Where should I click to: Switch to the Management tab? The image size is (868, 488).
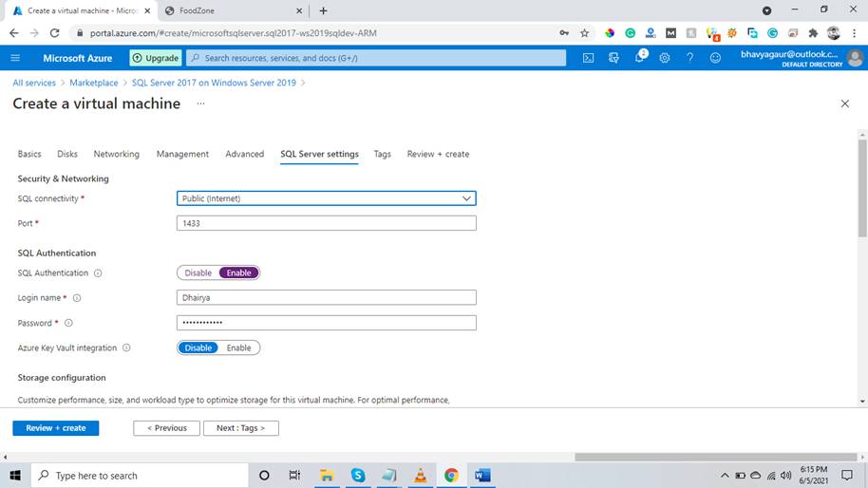(x=182, y=154)
